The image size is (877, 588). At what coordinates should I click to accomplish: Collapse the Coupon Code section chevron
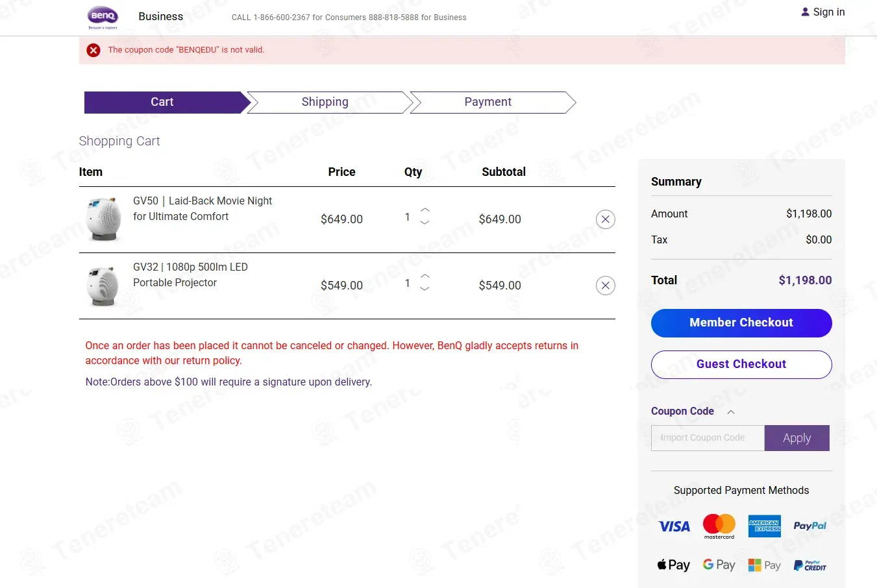pos(731,412)
